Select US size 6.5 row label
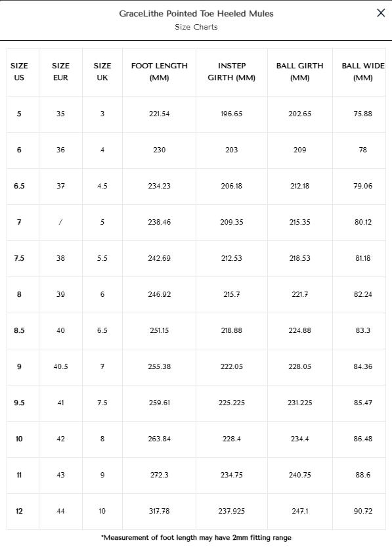 point(19,186)
